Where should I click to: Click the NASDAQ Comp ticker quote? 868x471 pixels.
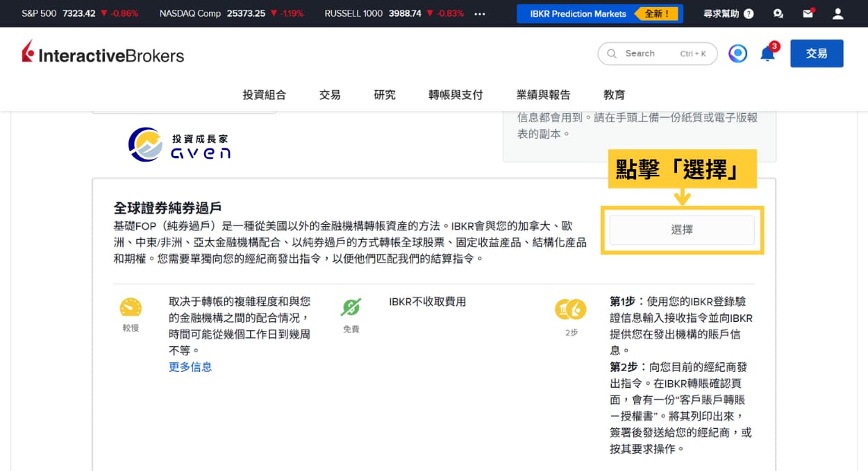(x=231, y=13)
